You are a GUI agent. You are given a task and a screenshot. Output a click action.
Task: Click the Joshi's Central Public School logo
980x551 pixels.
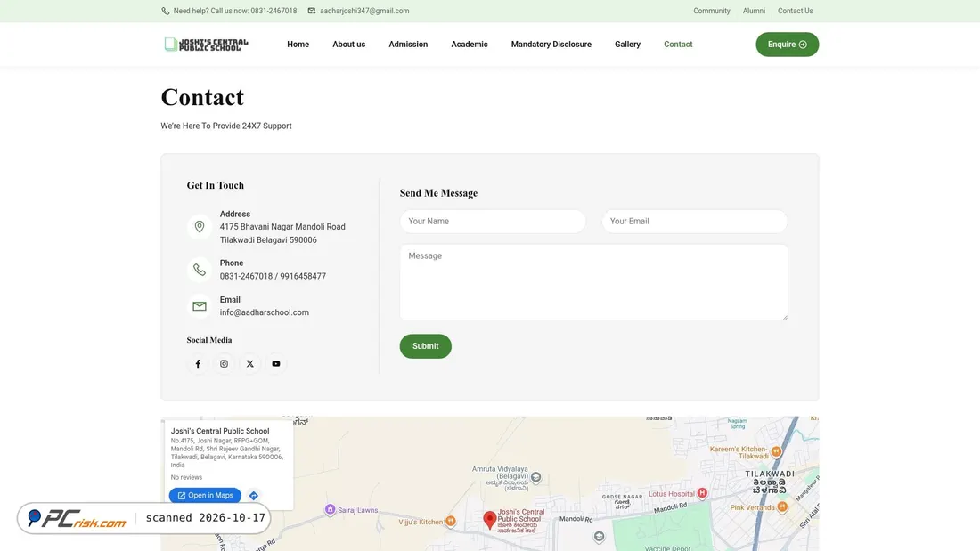point(207,45)
